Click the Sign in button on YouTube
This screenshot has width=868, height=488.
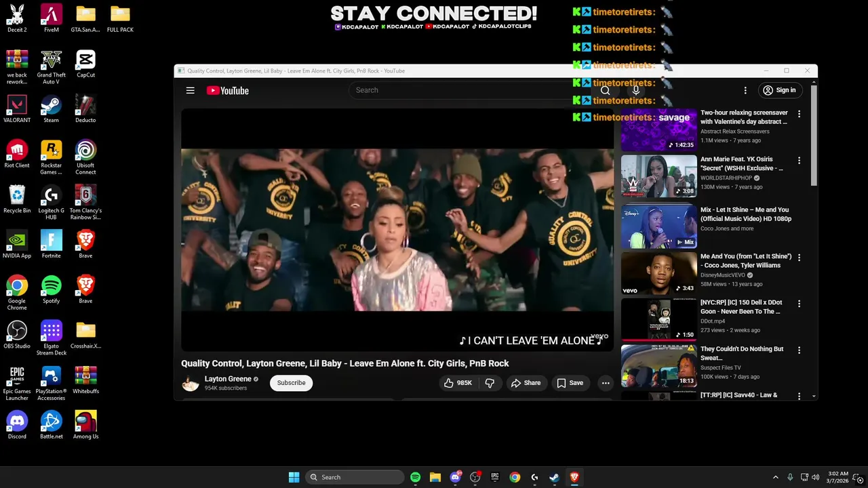coord(779,90)
